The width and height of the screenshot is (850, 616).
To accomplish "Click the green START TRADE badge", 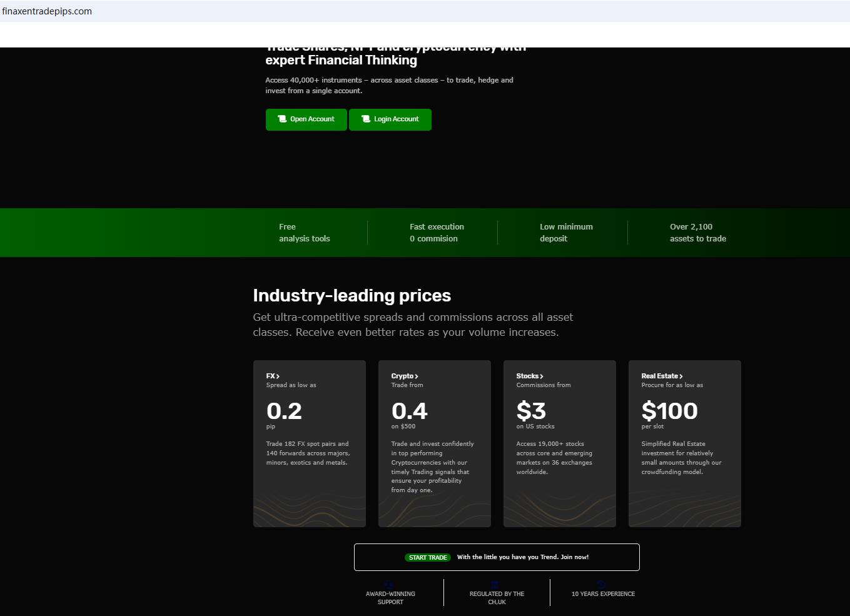I will coord(428,557).
